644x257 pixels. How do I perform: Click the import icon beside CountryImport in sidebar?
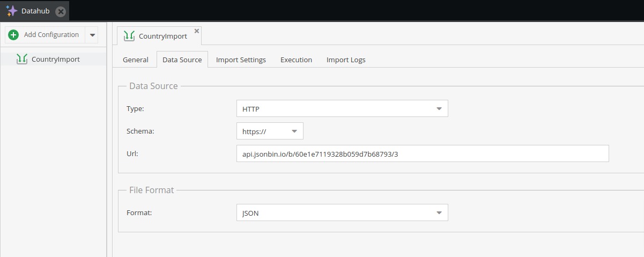pyautogui.click(x=22, y=59)
